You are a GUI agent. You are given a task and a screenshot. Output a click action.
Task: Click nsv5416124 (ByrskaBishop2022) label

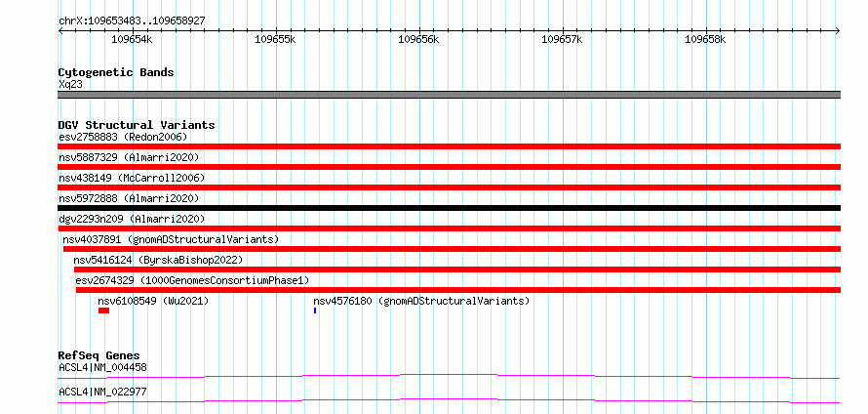158,260
